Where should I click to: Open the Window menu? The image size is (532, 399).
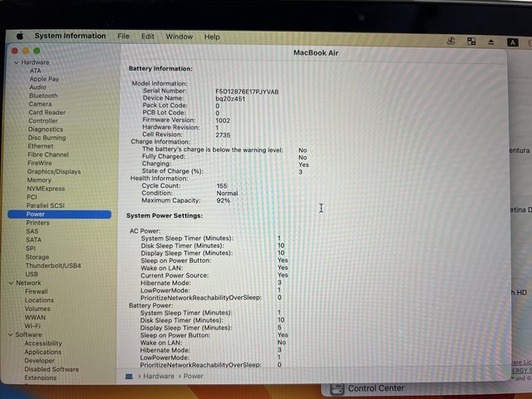[x=180, y=37]
